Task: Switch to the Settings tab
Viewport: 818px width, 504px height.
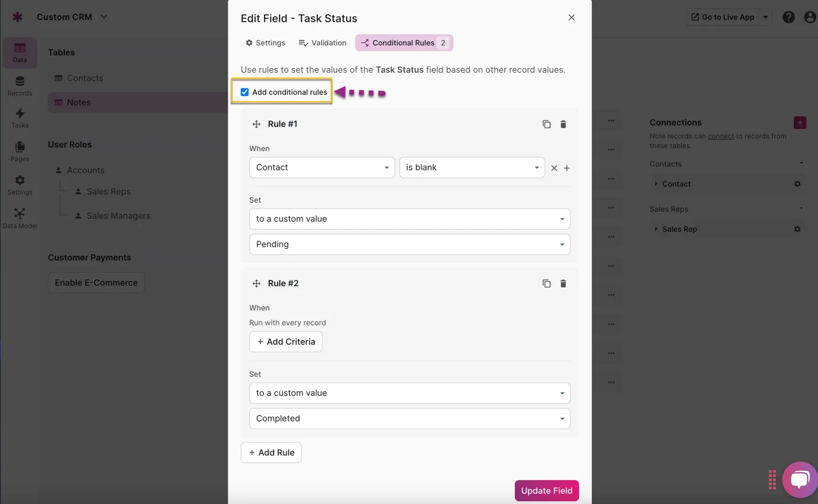Action: [x=265, y=43]
